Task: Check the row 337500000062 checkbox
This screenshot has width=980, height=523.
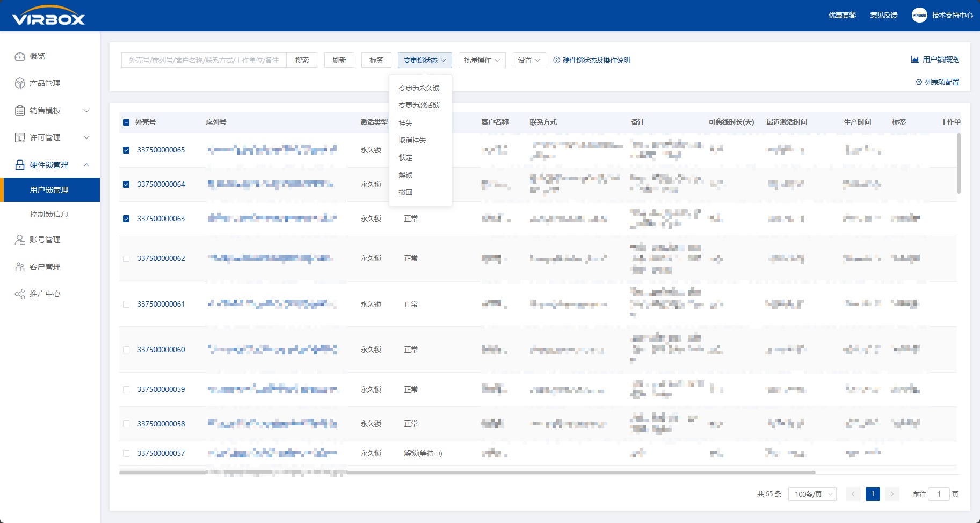Action: click(126, 258)
